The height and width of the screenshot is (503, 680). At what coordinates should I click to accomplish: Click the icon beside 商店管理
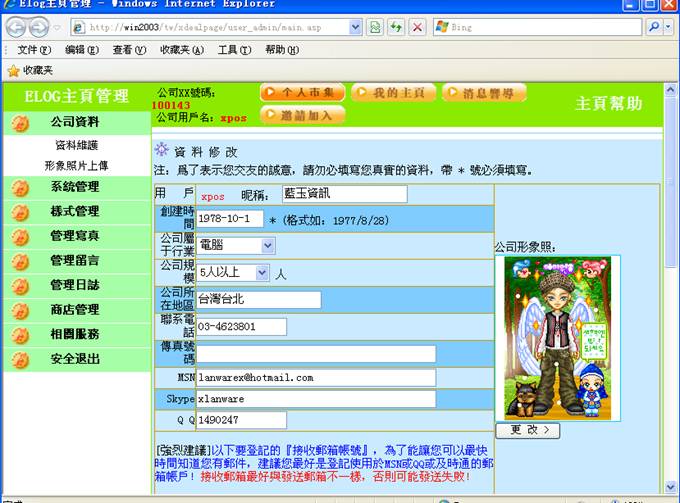pyautogui.click(x=20, y=310)
